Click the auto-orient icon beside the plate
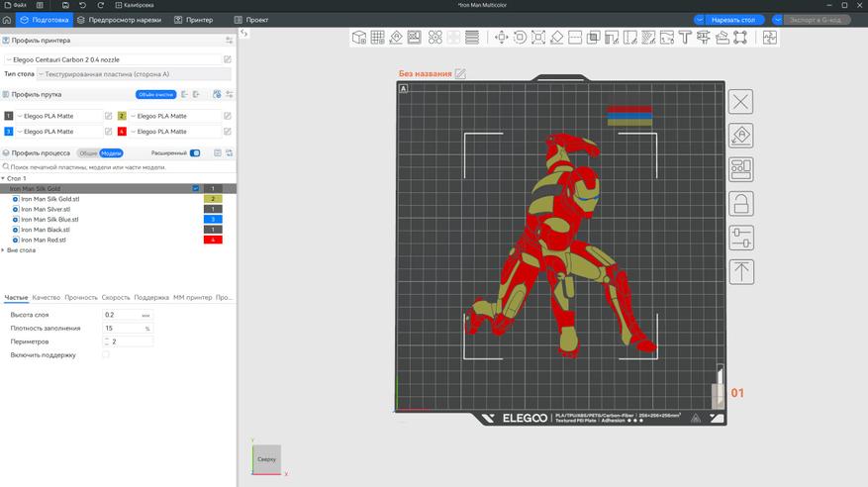868x487 pixels. (741, 136)
